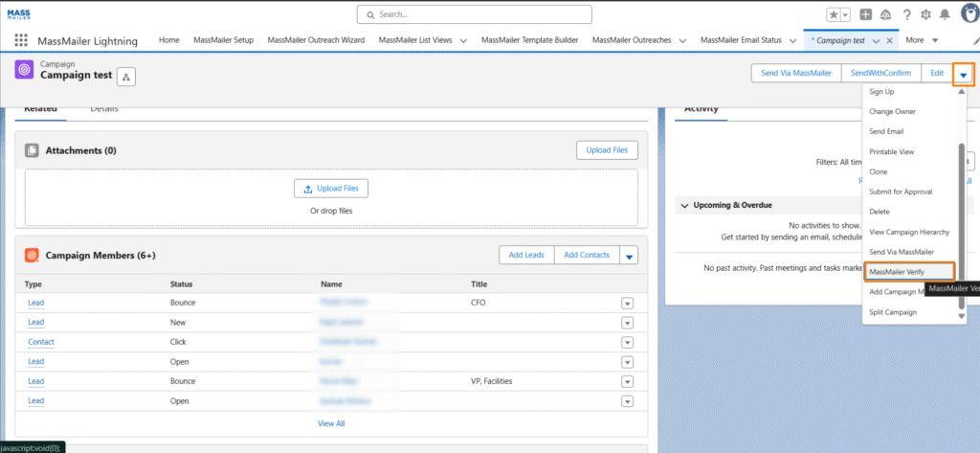Open the notifications bell
The image size is (980, 453).
coord(946,14)
